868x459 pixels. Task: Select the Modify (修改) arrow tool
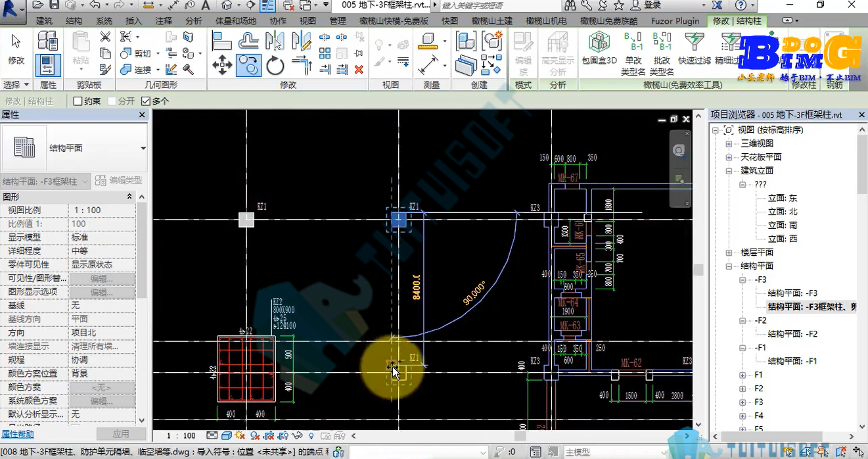(16, 50)
